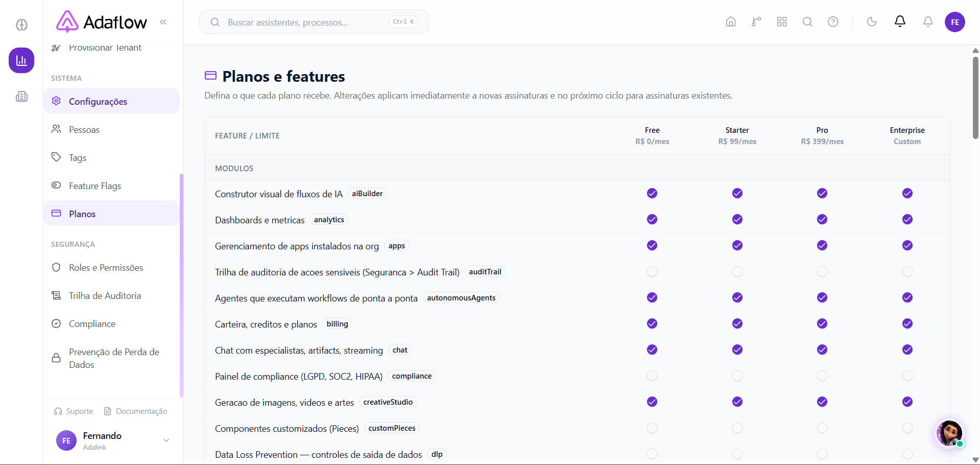Open the building icon in left rail
Image resolution: width=980 pixels, height=465 pixels.
point(21,97)
